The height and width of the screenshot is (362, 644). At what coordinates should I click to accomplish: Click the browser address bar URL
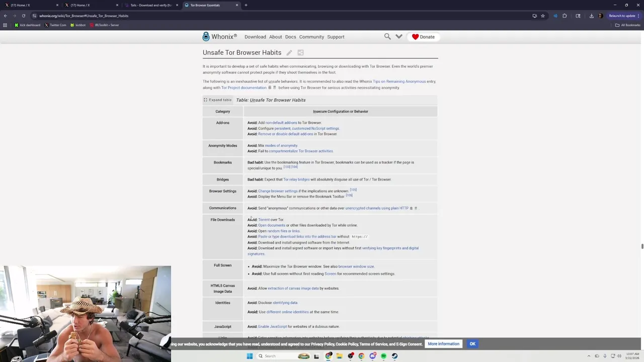(84, 16)
